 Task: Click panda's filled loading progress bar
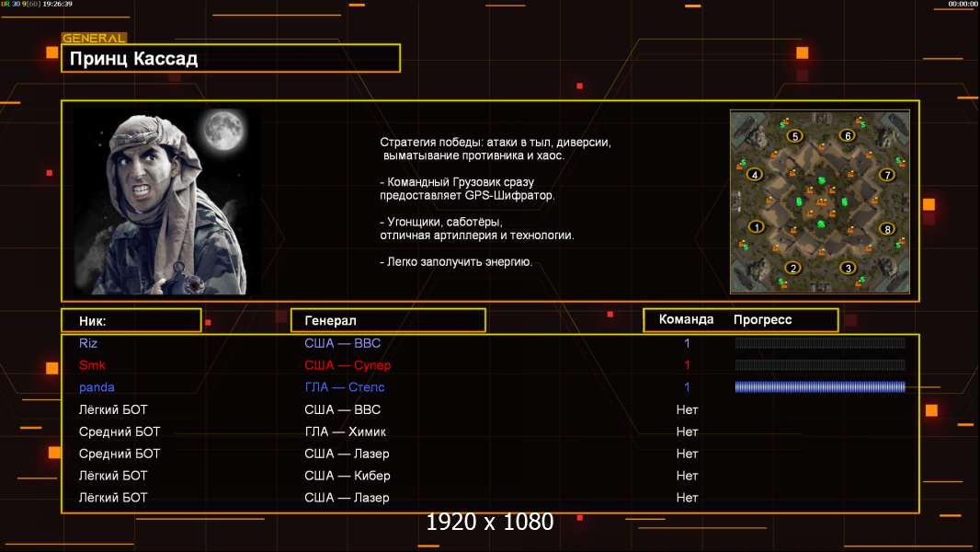pos(820,387)
